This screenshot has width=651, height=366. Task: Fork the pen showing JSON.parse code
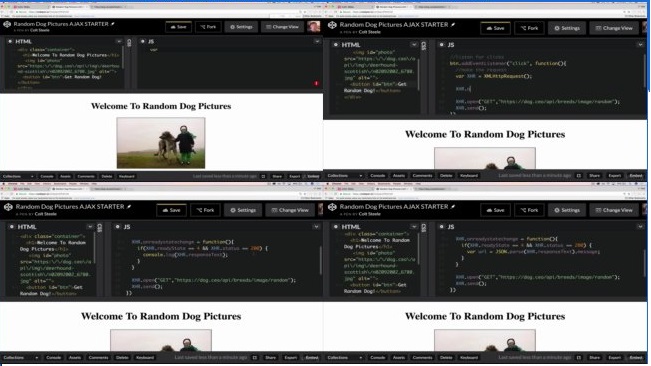coord(529,210)
